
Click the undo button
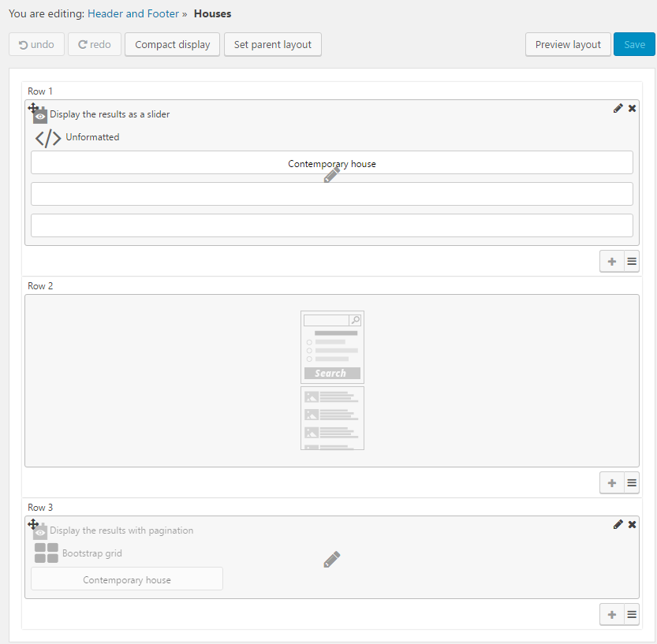36,45
